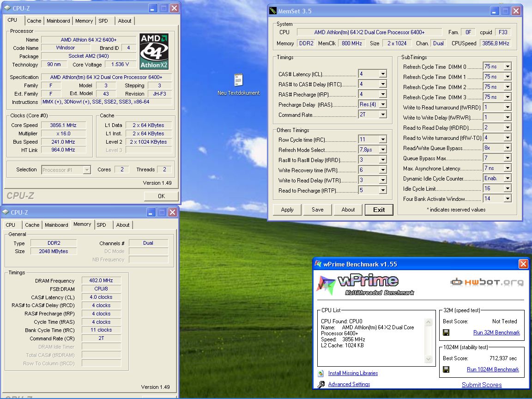Open the Advanced Settings link in wPrime
The image size is (532, 399).
[349, 384]
